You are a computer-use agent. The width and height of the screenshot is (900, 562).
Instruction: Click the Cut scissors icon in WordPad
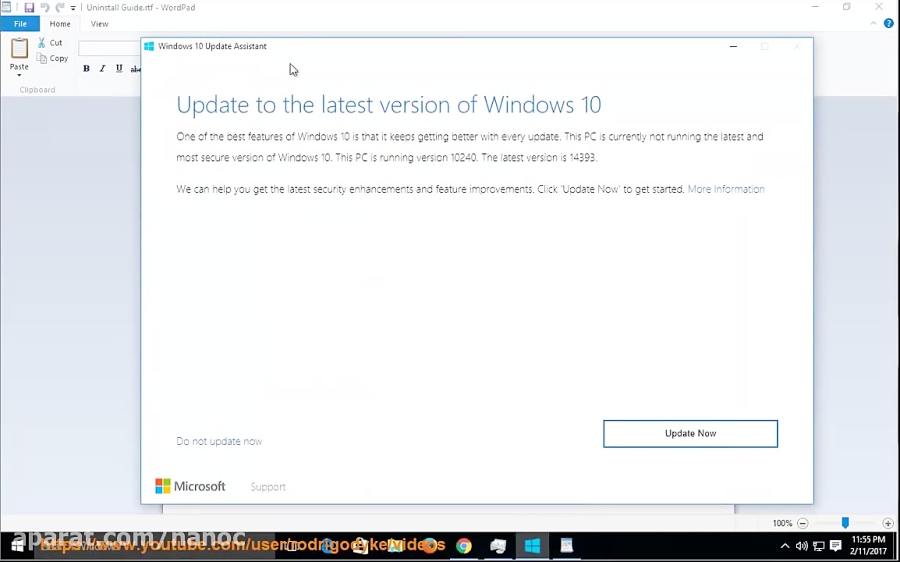pos(41,42)
